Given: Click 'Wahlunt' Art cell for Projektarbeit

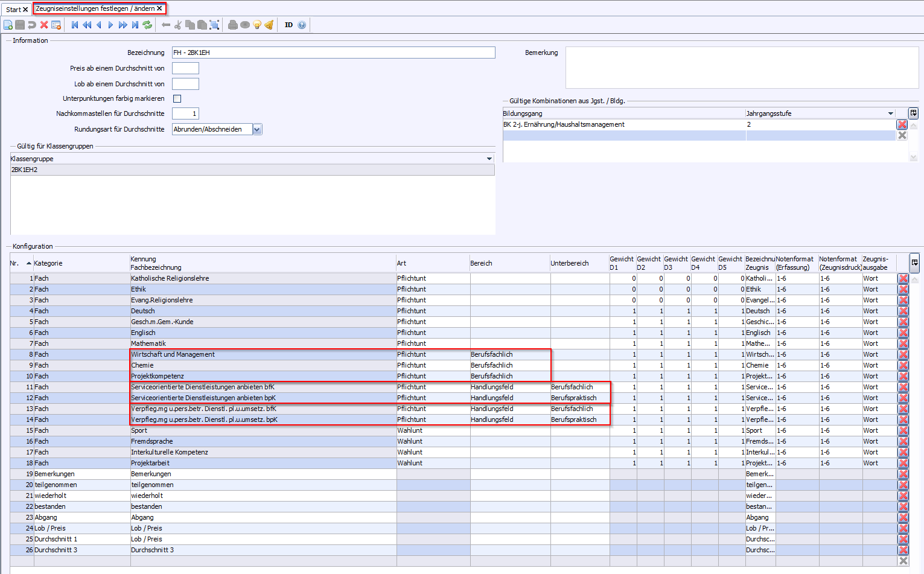Looking at the screenshot, I should tap(433, 463).
